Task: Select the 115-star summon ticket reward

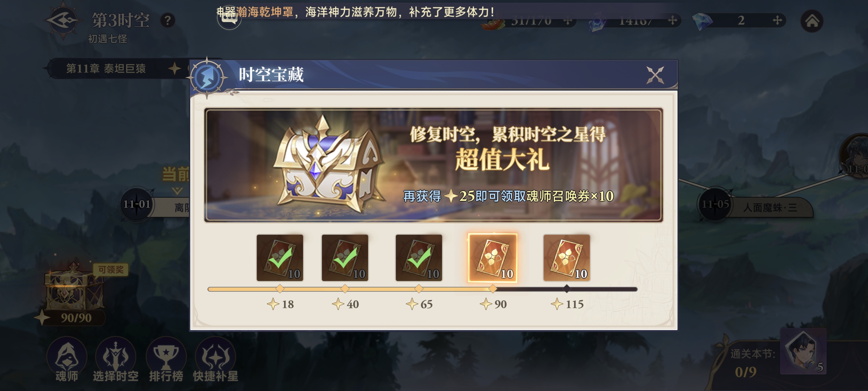Action: tap(567, 258)
